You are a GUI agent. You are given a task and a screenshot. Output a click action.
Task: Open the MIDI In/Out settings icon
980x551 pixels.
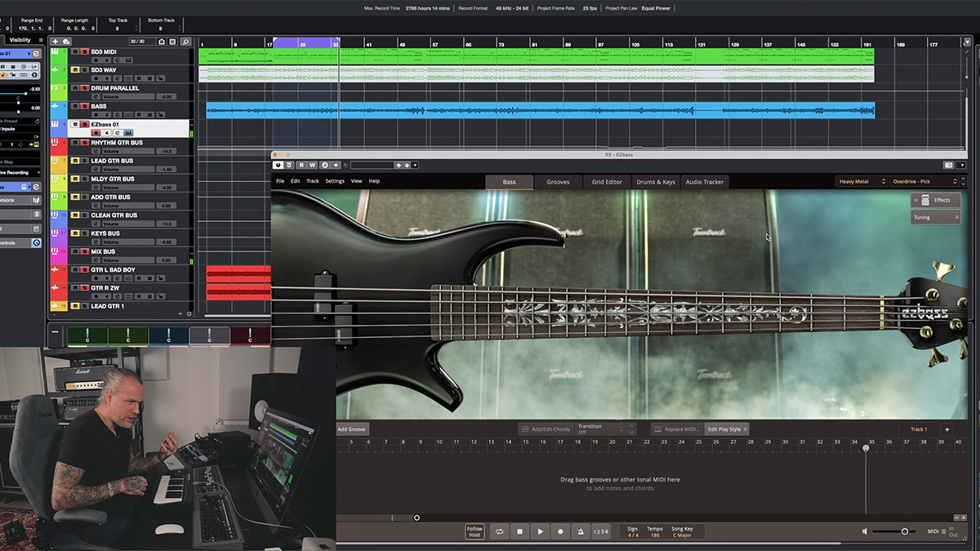point(943,531)
